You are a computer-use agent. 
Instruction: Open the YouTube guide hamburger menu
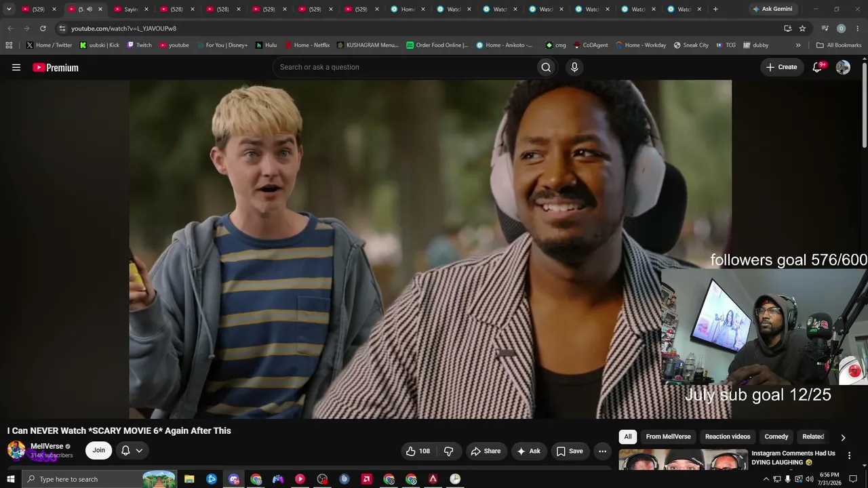pyautogui.click(x=16, y=67)
